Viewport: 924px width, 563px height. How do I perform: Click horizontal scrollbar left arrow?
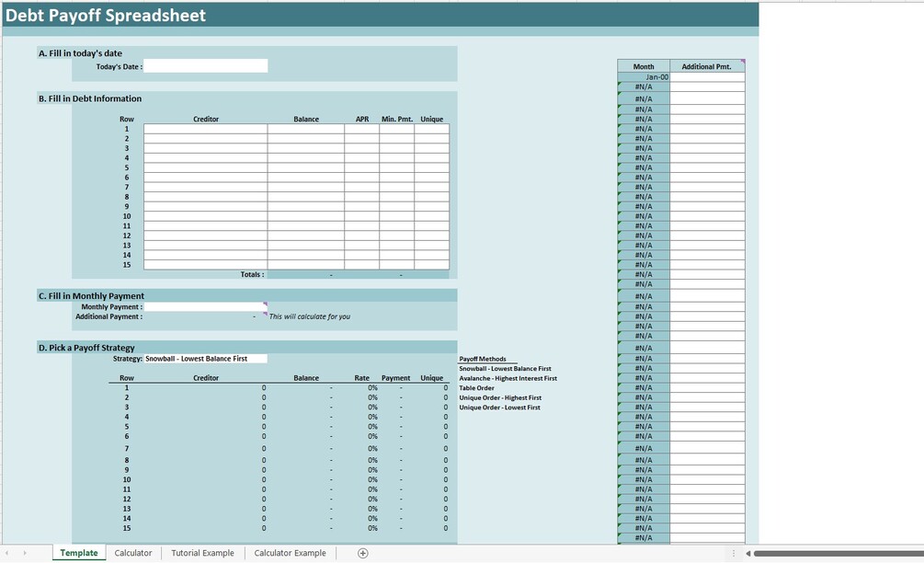coord(747,554)
